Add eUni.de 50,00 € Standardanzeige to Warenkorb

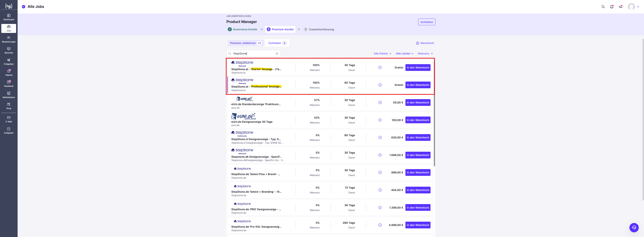(418, 102)
